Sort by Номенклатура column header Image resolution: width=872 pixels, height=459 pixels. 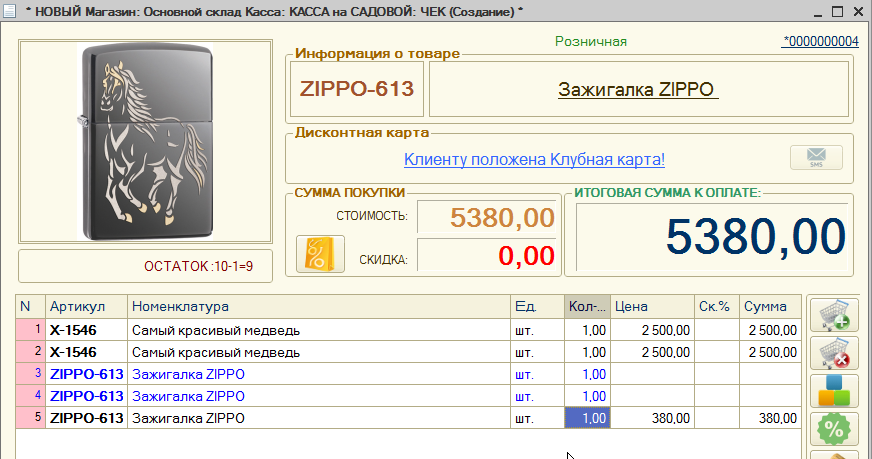point(319,307)
